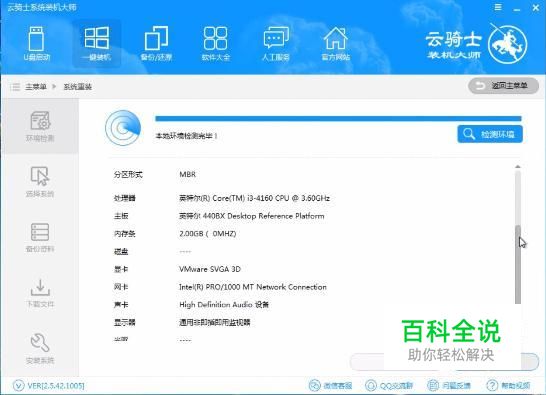Click the 分区形式 label

tap(128, 174)
